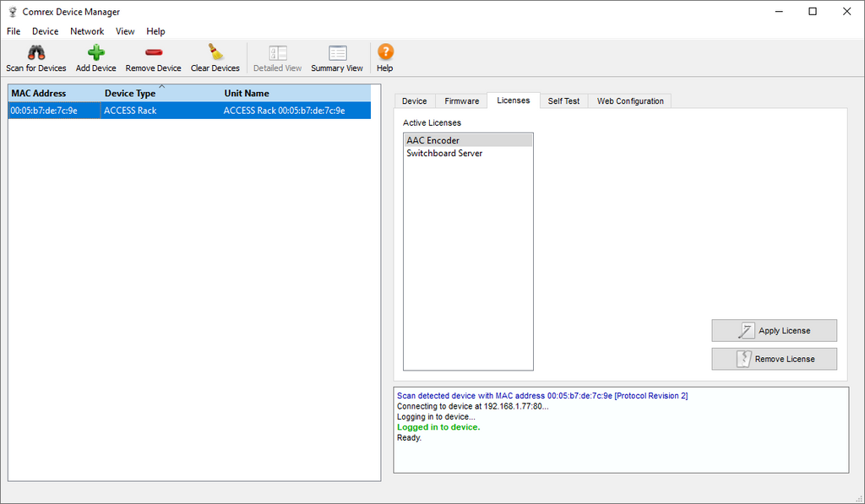Switch to Summary View in toolbar
This screenshot has height=504, width=865.
click(x=337, y=58)
